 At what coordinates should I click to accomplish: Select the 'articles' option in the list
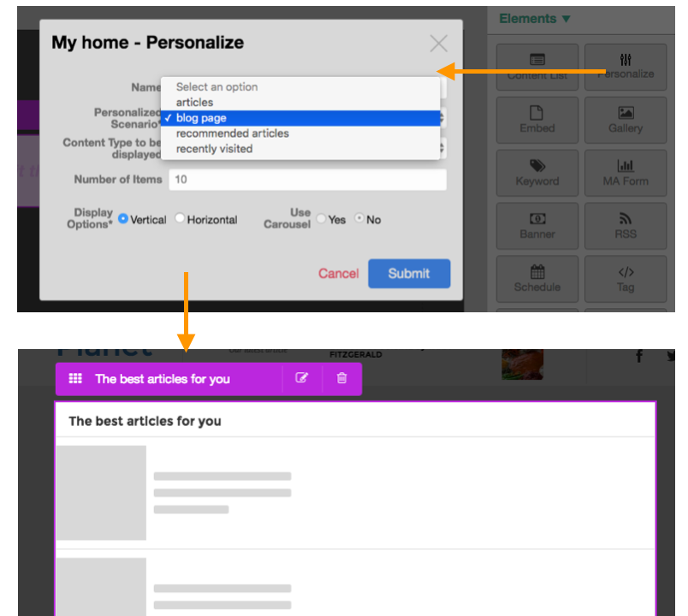click(194, 103)
